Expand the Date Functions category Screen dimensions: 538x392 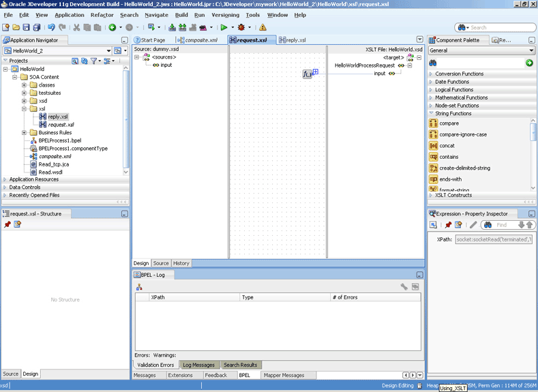coord(431,82)
